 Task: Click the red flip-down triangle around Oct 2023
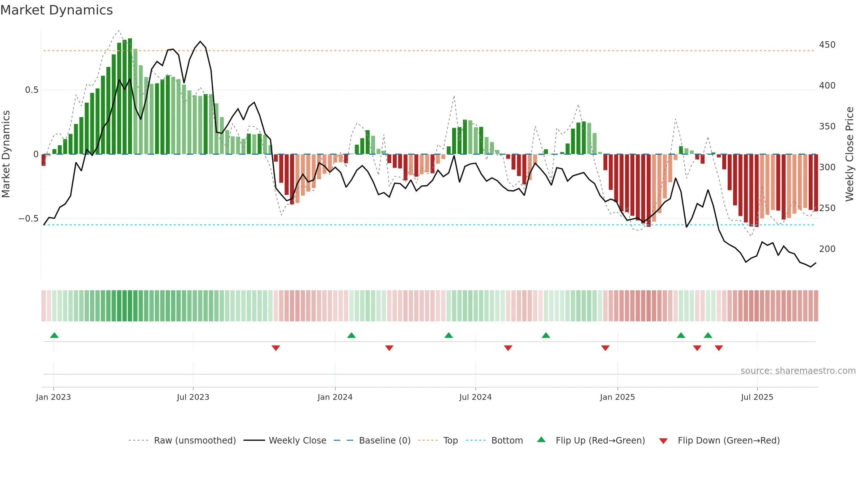click(x=276, y=348)
